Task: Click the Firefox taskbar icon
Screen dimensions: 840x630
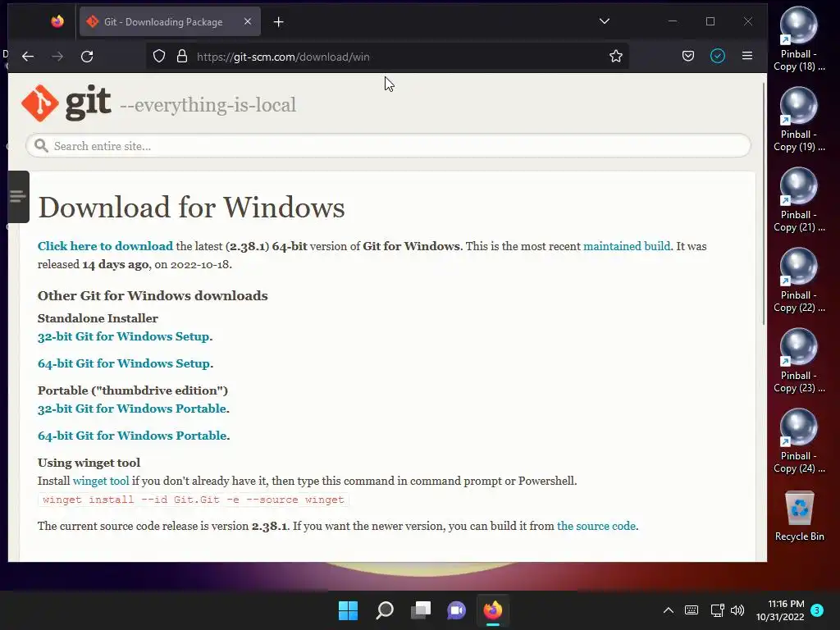Action: click(x=493, y=610)
